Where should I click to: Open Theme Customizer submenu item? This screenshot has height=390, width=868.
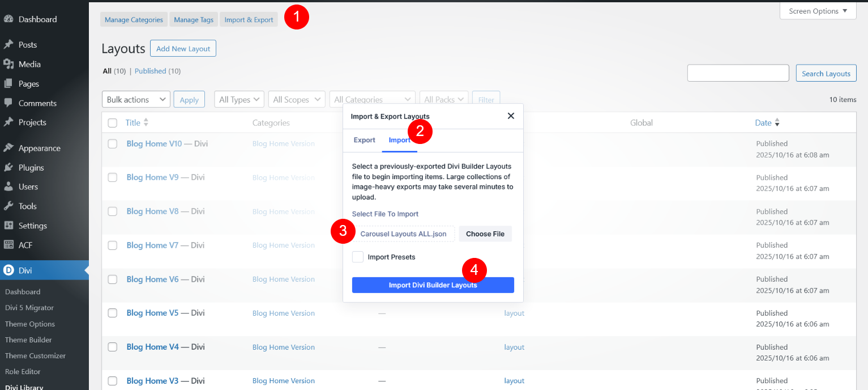[35, 355]
